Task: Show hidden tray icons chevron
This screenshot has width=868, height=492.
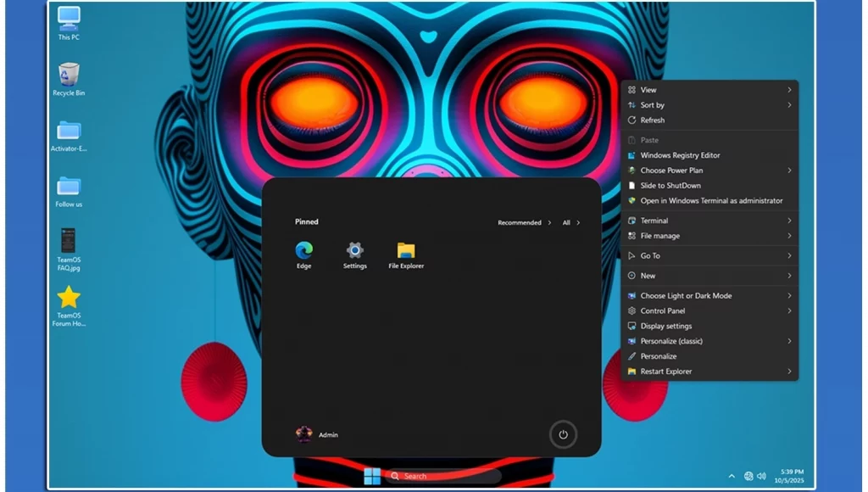Action: (x=732, y=476)
